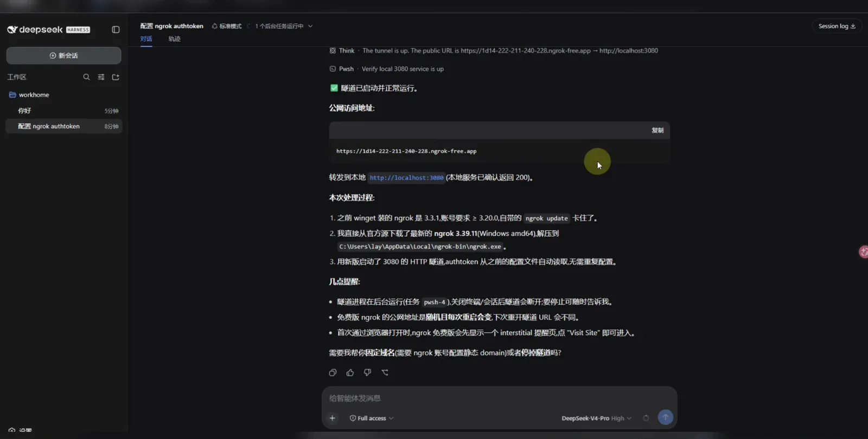The width and height of the screenshot is (868, 439).
Task: Click the floating pink assistant icon
Action: click(863, 251)
